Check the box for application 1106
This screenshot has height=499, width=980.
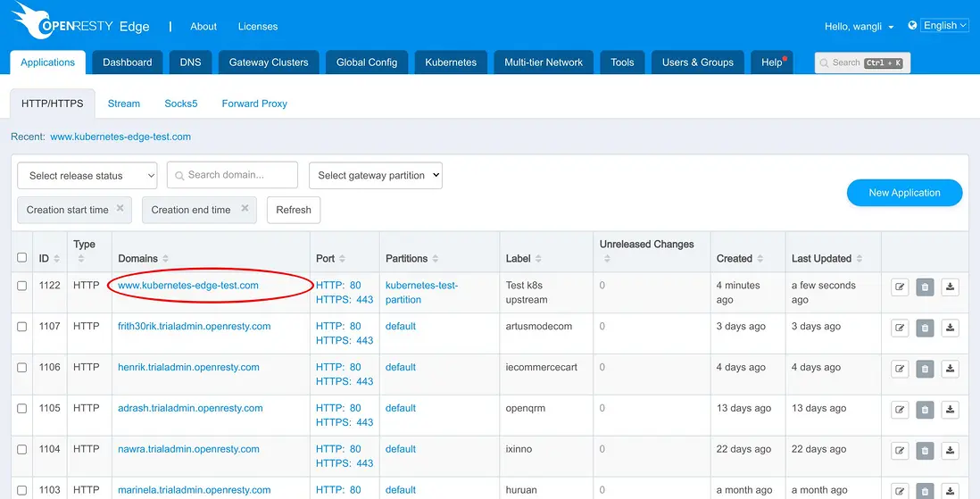22,368
